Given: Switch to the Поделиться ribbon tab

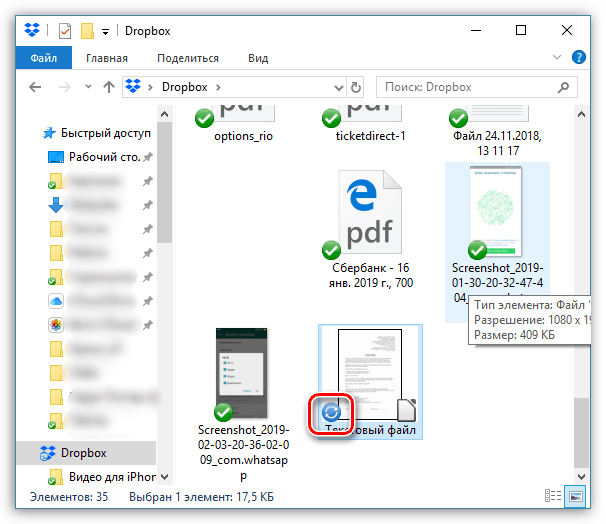Looking at the screenshot, I should [188, 58].
